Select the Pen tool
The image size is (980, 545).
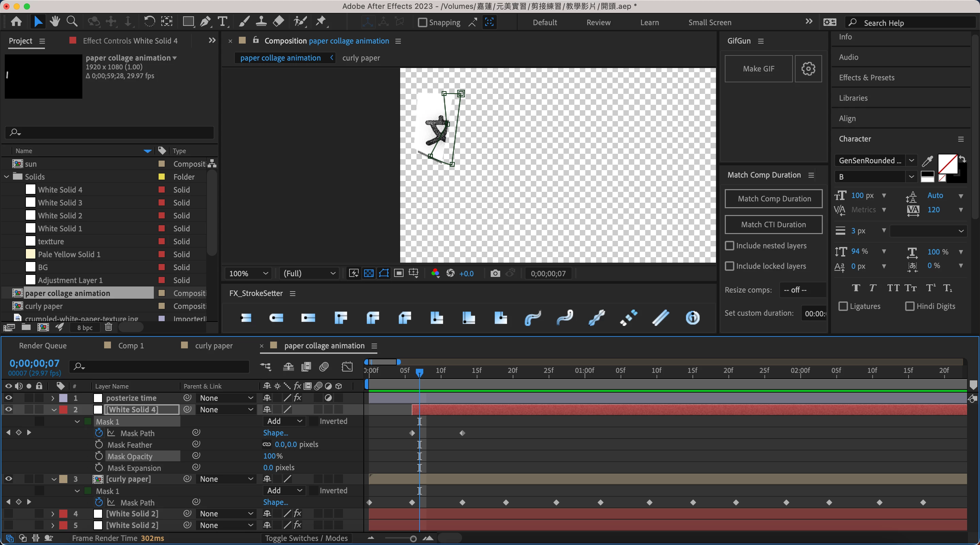(x=206, y=22)
